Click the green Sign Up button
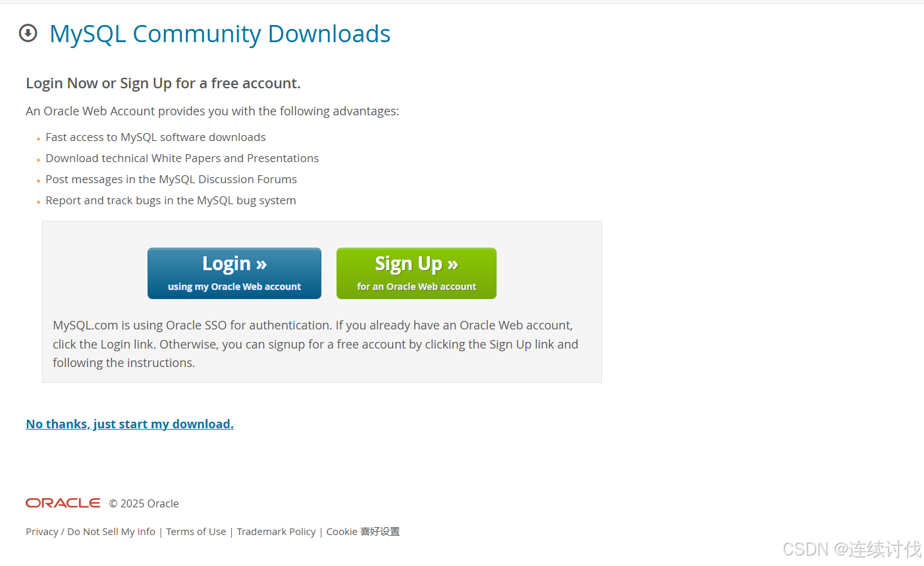 (x=416, y=273)
